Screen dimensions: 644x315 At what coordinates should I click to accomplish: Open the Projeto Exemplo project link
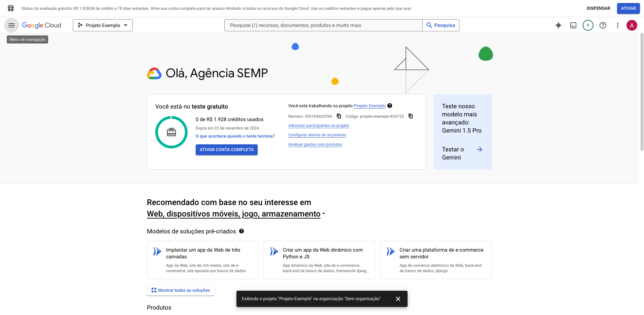point(369,106)
